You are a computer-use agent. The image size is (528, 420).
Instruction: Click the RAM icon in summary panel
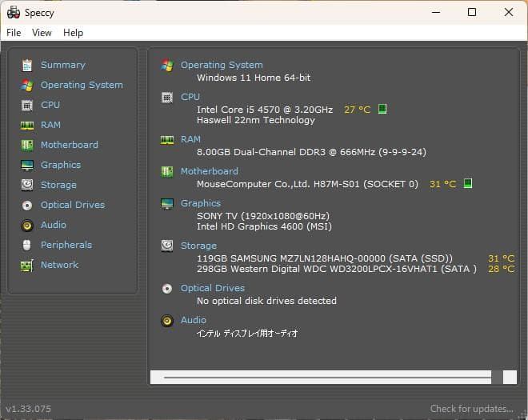click(167, 139)
